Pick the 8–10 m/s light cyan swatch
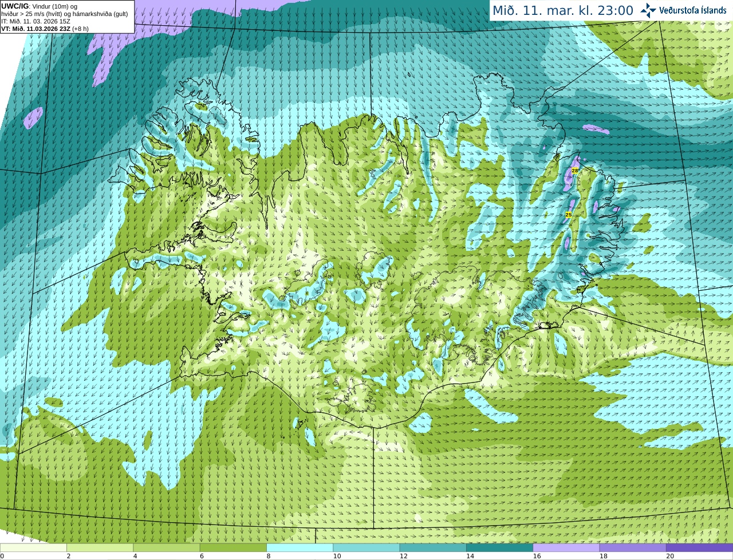Viewport: 733px width, 560px height. pos(299,548)
